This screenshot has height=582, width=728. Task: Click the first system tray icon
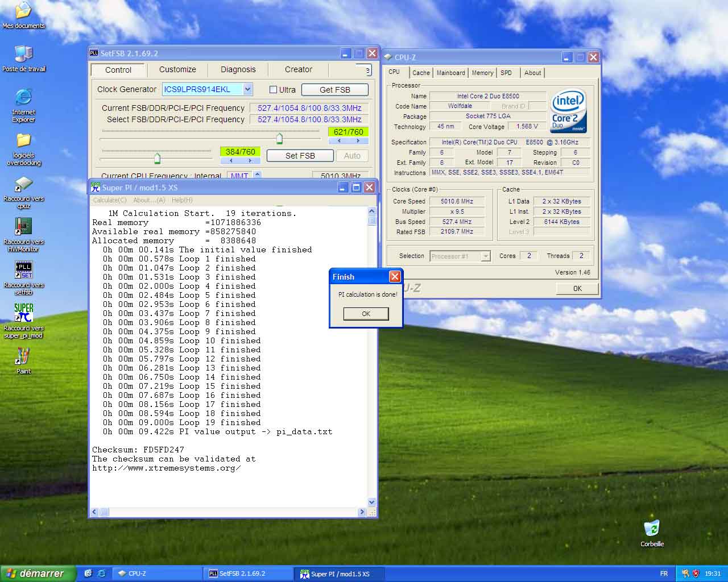click(685, 573)
